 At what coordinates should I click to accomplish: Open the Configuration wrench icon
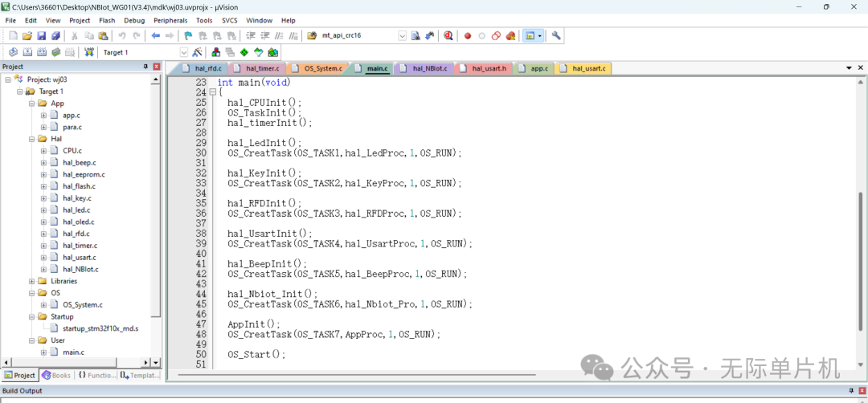[x=556, y=36]
